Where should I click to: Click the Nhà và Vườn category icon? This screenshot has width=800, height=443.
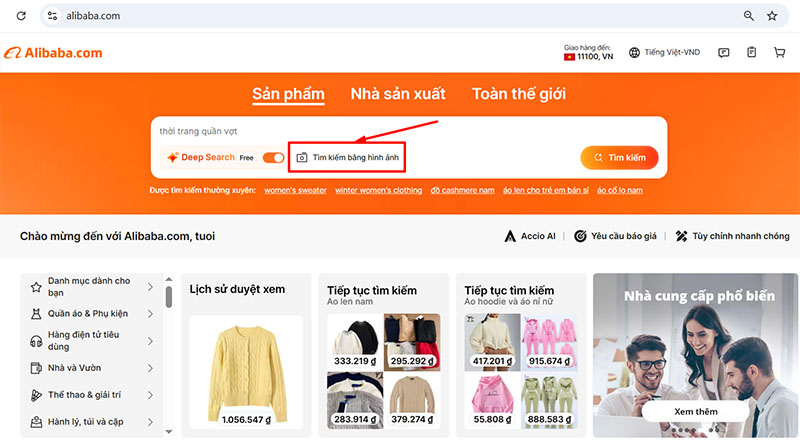click(36, 368)
